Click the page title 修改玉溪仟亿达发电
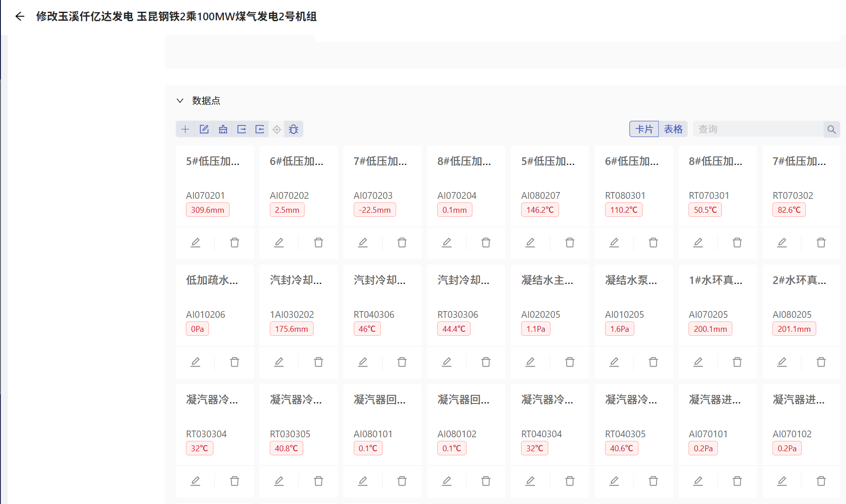 [x=176, y=17]
